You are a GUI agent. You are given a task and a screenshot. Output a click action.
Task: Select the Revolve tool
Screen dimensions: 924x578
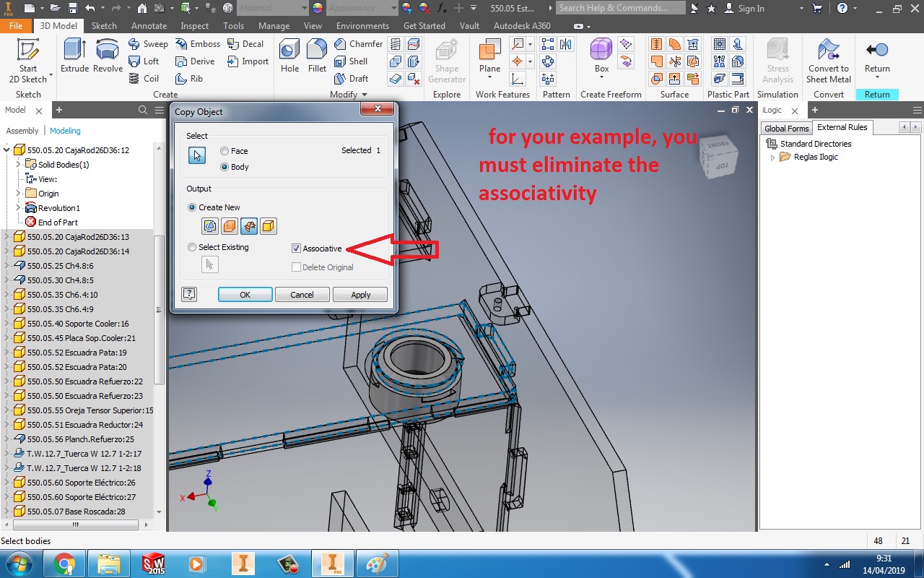click(107, 54)
